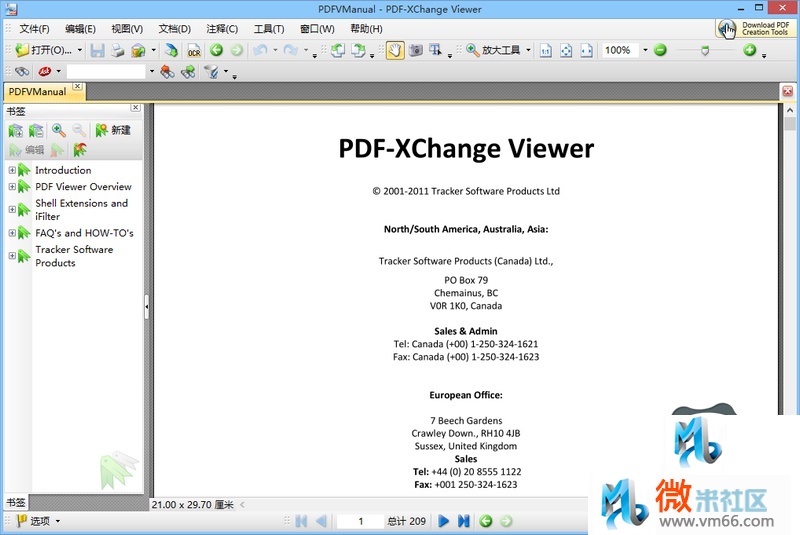Expand the FAQ's and HOW-TO's bookmark
Screen dimensions: 800x535
12,233
